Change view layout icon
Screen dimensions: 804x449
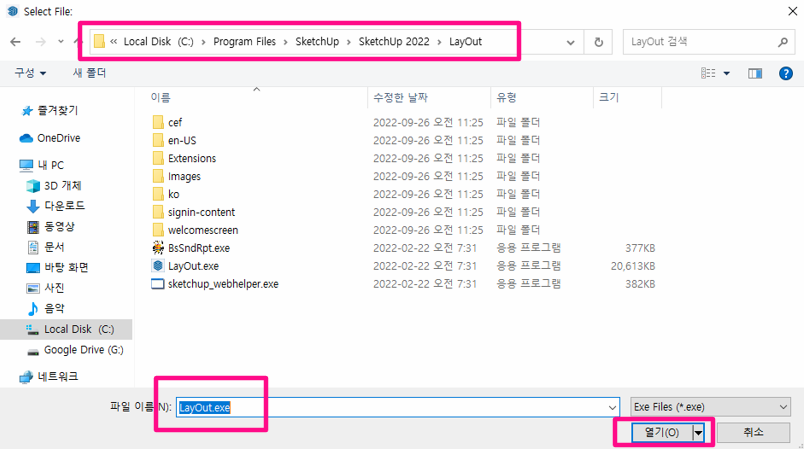pos(708,73)
